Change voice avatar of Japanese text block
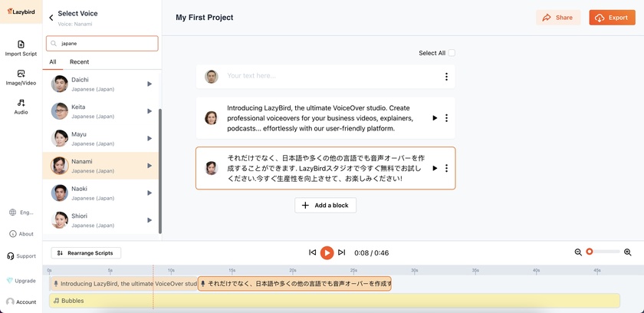644x313 pixels. (211, 168)
